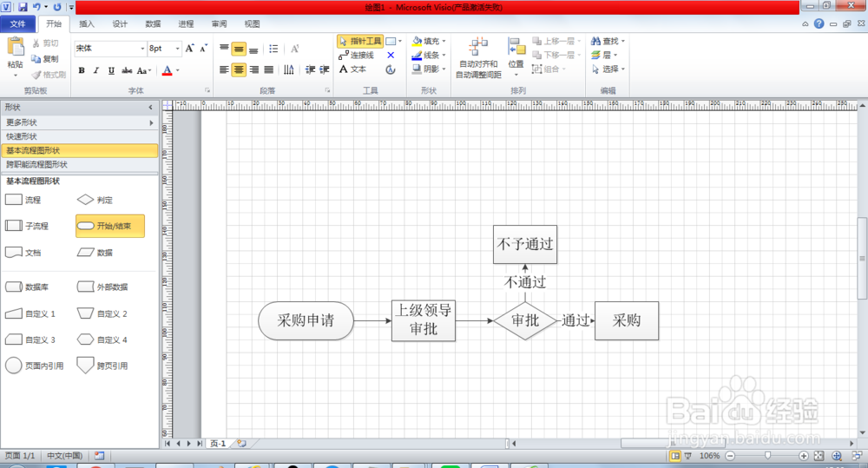Toggle the right text alignment button
Screen dimensions: 868x468
click(x=253, y=69)
